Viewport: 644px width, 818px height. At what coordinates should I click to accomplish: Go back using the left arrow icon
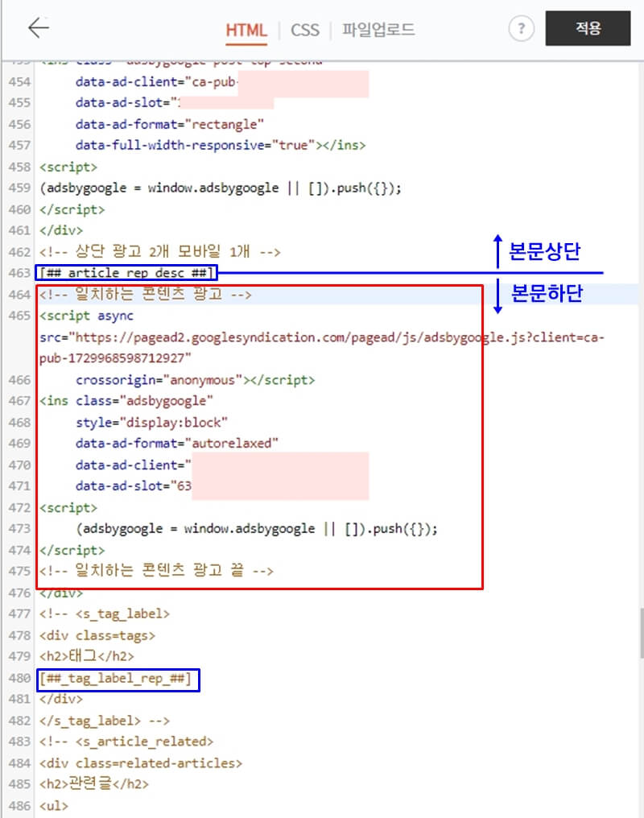(39, 27)
